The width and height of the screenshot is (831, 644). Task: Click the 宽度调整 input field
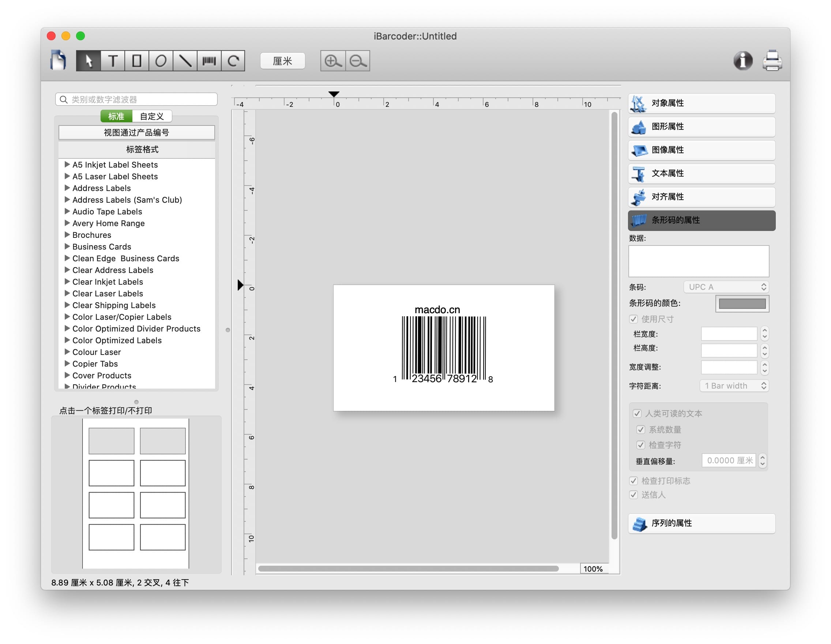coord(729,367)
